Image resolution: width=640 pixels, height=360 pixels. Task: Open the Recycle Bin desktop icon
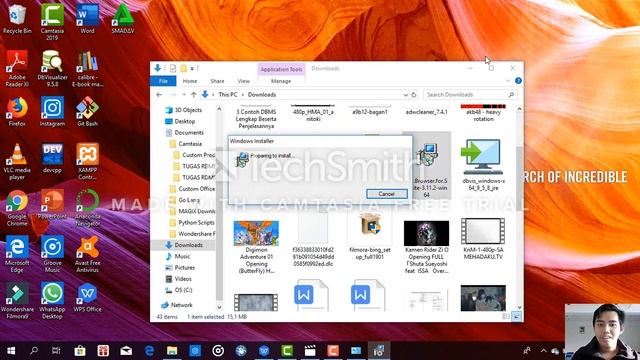coord(17,19)
